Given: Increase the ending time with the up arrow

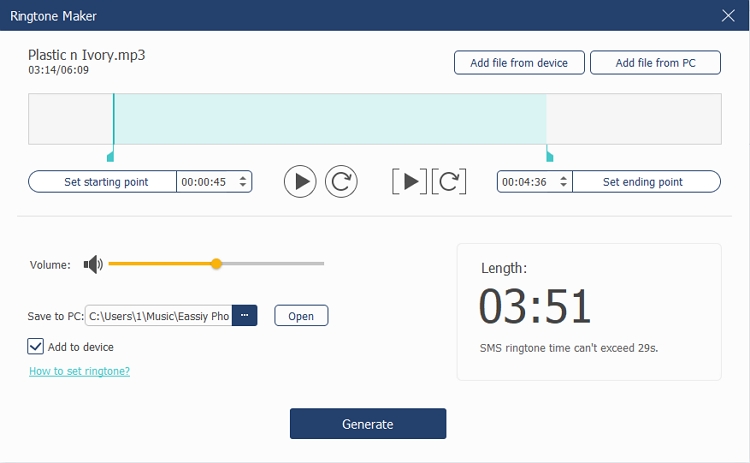Looking at the screenshot, I should [563, 178].
